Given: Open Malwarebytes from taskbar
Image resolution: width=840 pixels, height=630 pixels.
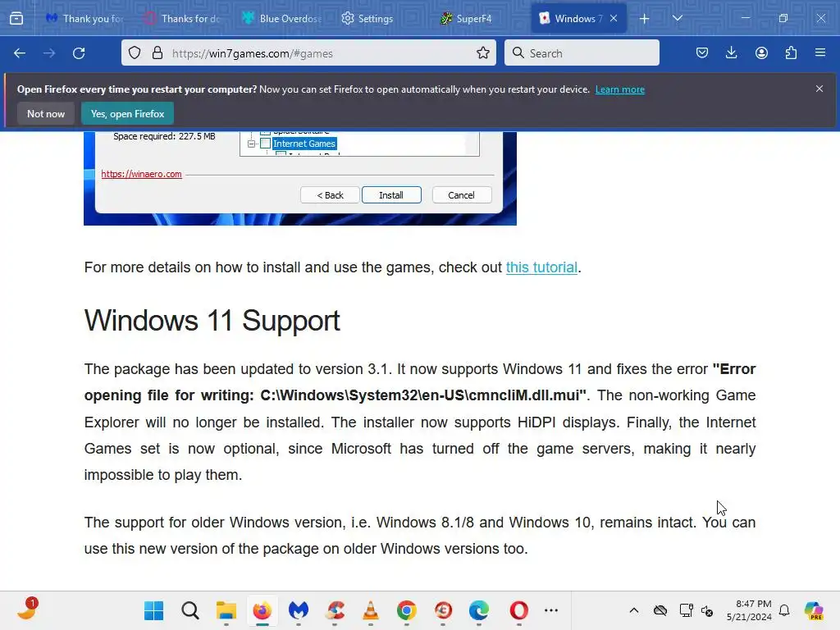Looking at the screenshot, I should pos(299,610).
